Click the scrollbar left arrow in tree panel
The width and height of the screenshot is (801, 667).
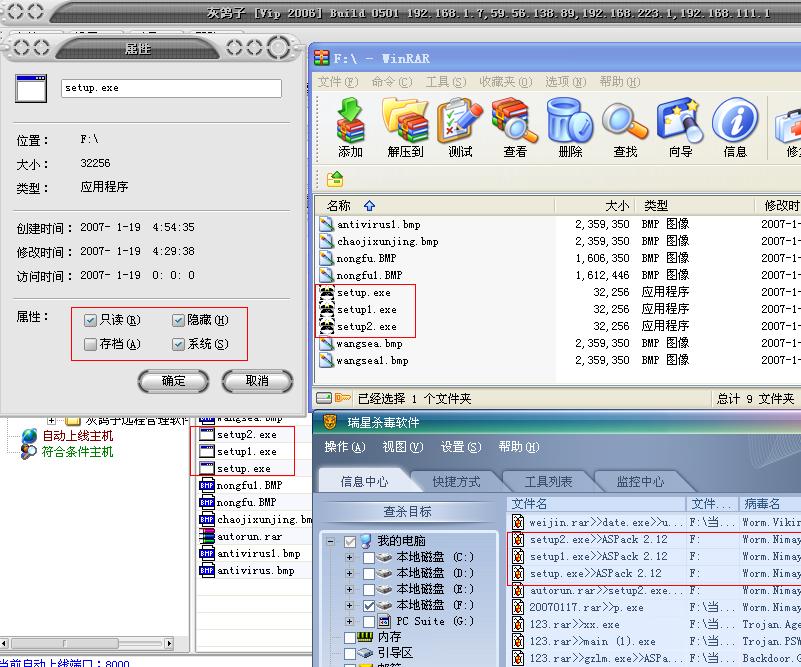click(4, 643)
